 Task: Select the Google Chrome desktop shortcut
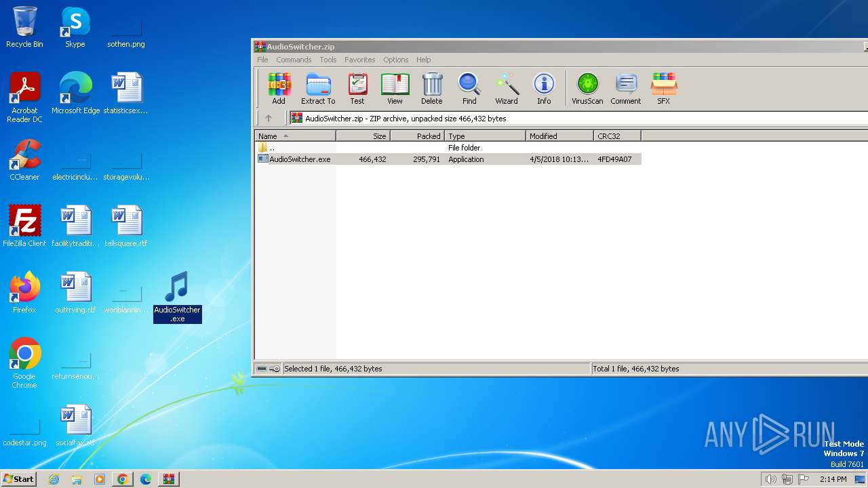24,364
